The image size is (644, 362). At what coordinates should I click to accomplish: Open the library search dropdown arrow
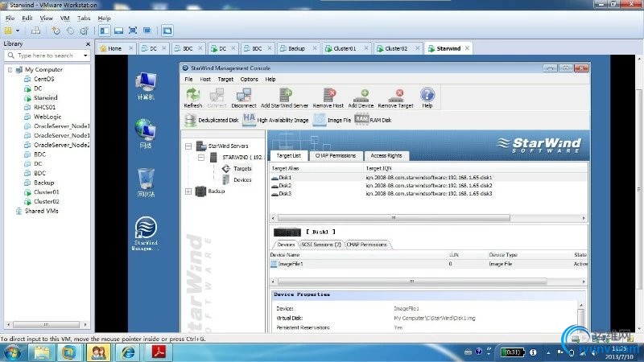coord(85,56)
